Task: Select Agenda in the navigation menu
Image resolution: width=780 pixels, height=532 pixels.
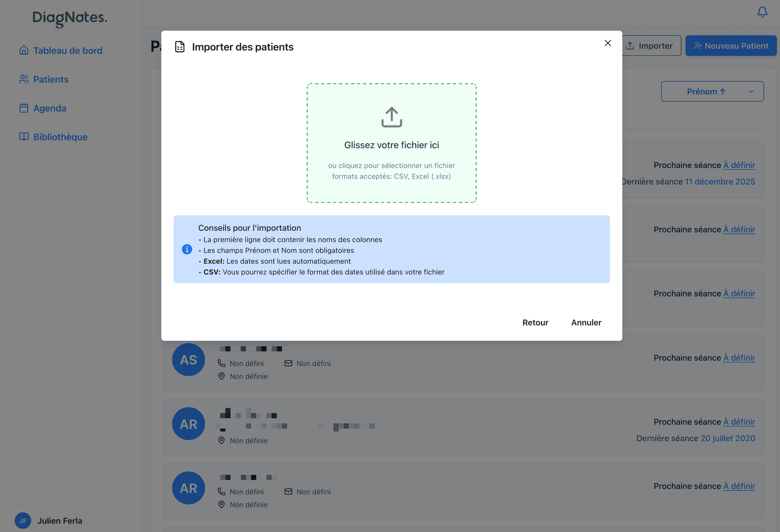Action: tap(50, 108)
